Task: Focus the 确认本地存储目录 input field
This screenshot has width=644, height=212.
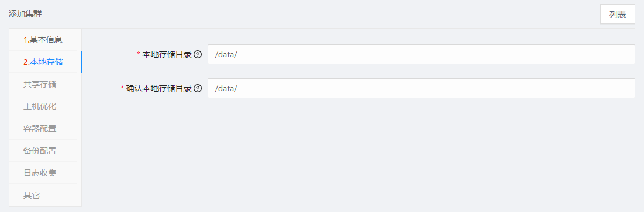Action: (x=421, y=88)
